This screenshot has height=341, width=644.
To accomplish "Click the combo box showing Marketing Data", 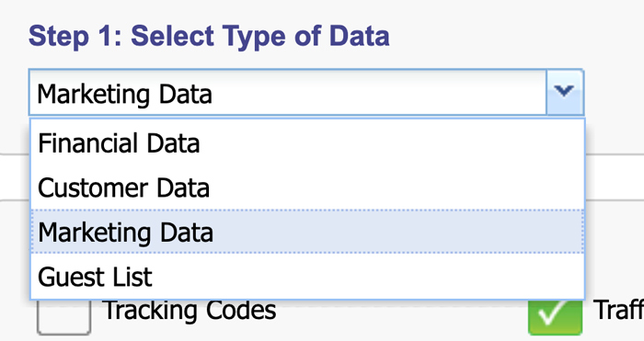I will 306,92.
